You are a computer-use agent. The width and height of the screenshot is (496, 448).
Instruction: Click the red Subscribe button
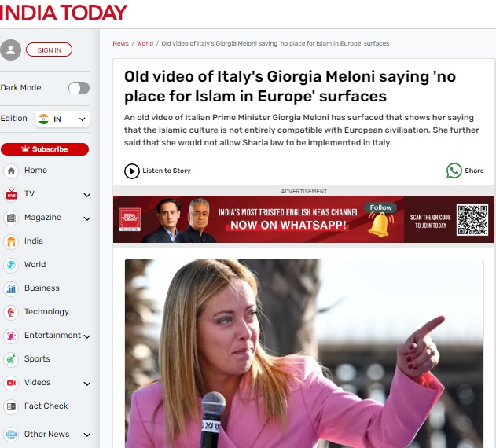click(x=45, y=149)
